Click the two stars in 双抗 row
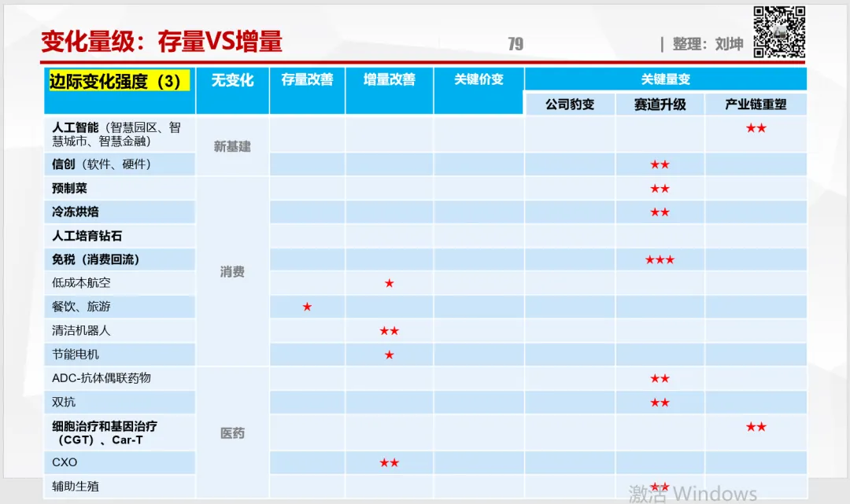The image size is (850, 504). pyautogui.click(x=660, y=403)
